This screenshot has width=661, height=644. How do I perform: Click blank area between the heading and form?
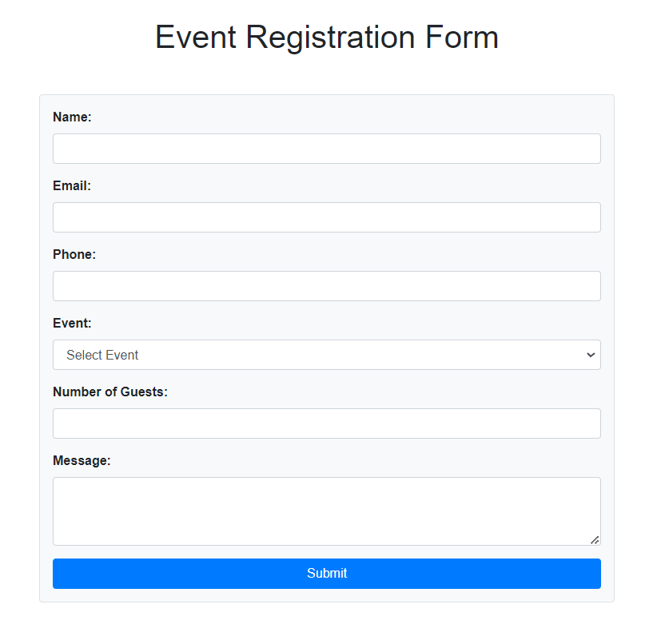click(327, 75)
